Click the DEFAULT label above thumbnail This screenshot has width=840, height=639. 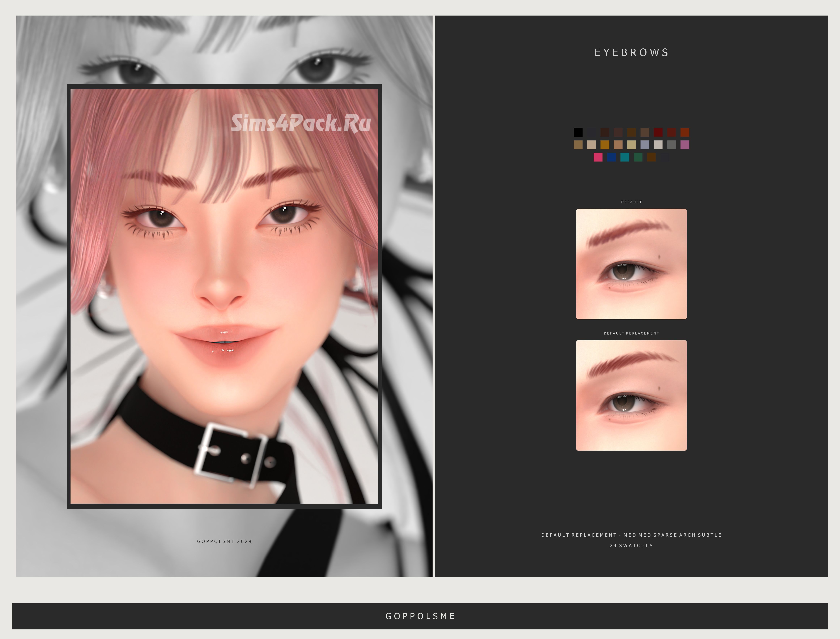[631, 202]
